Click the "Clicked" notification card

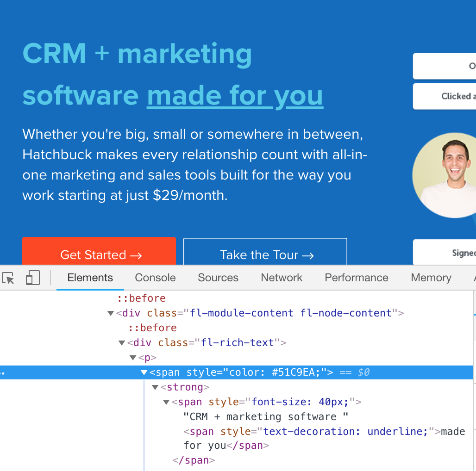click(445, 96)
